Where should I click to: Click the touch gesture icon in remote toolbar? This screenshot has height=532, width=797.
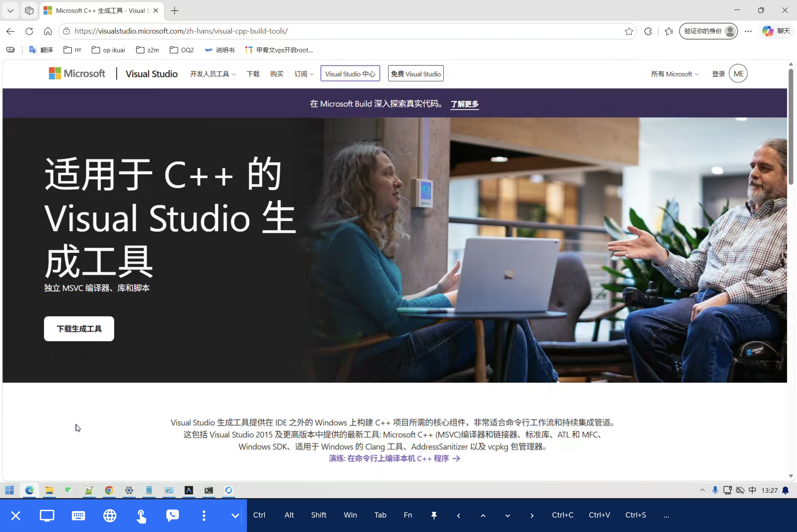141,516
